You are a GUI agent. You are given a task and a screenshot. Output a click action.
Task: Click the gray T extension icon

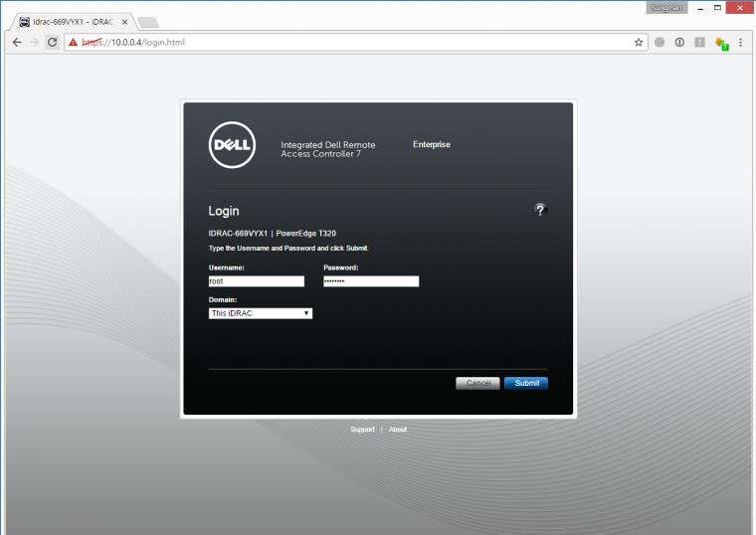coord(699,43)
